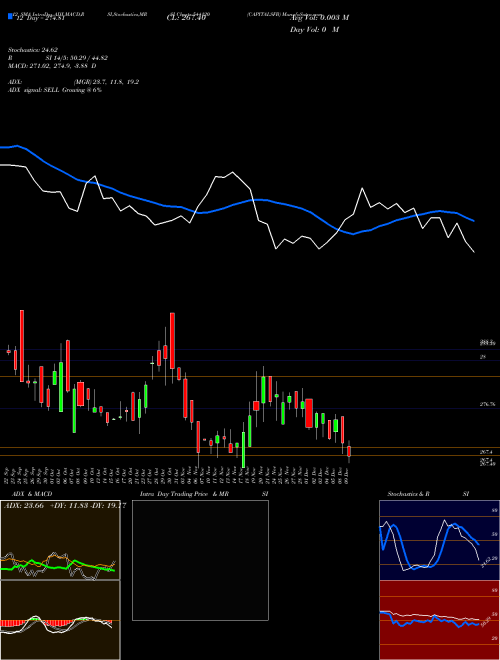
Task: Click the 'Intra Day Trading Price & MR' panel title
Action: 184,494
